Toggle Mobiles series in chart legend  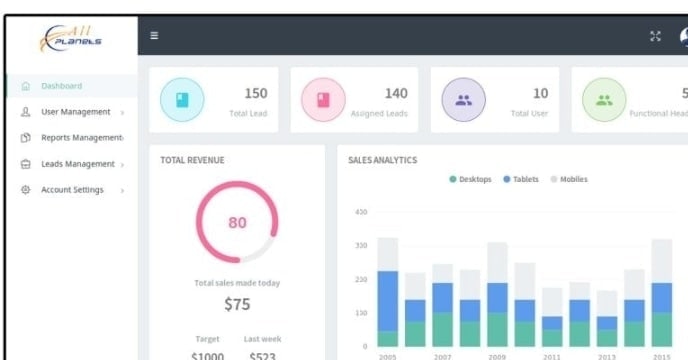pos(569,179)
